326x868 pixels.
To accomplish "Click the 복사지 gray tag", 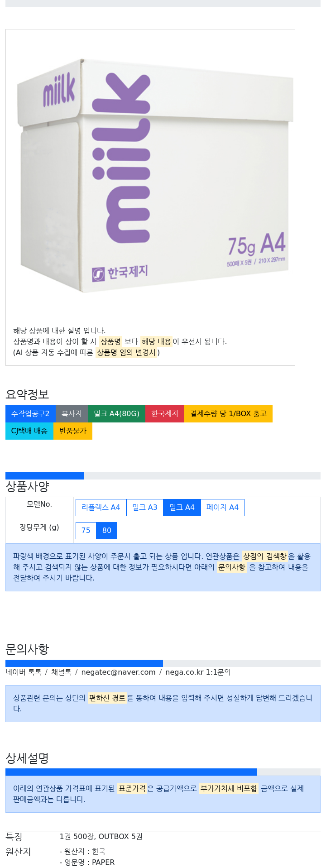I will 72,414.
